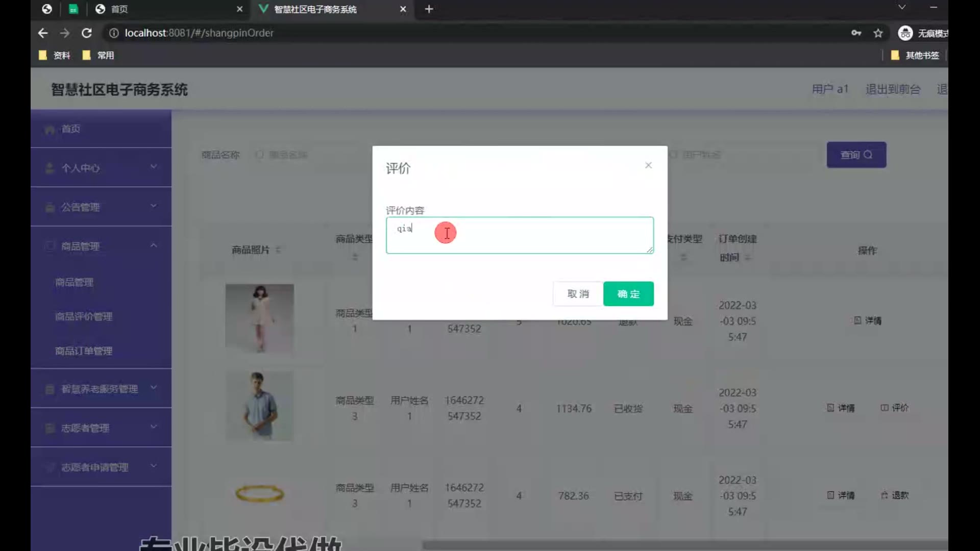Click the 确定 button in the review dialog
Image resolution: width=980 pixels, height=551 pixels.
[x=628, y=294]
